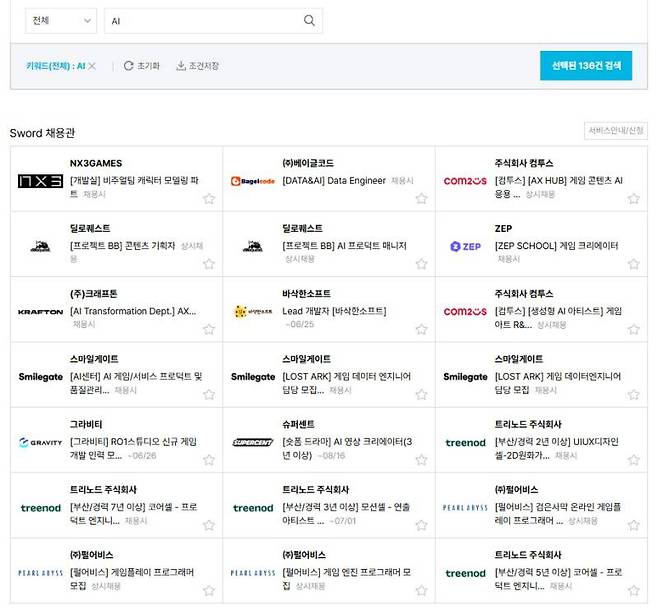Open [프로젝트 BB] AI 프로덕트 매니저 job
This screenshot has height=615, width=658.
pos(344,246)
